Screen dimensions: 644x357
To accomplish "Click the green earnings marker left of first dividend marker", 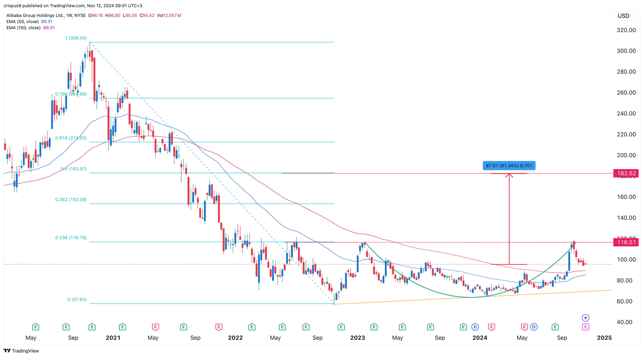I will [463, 327].
